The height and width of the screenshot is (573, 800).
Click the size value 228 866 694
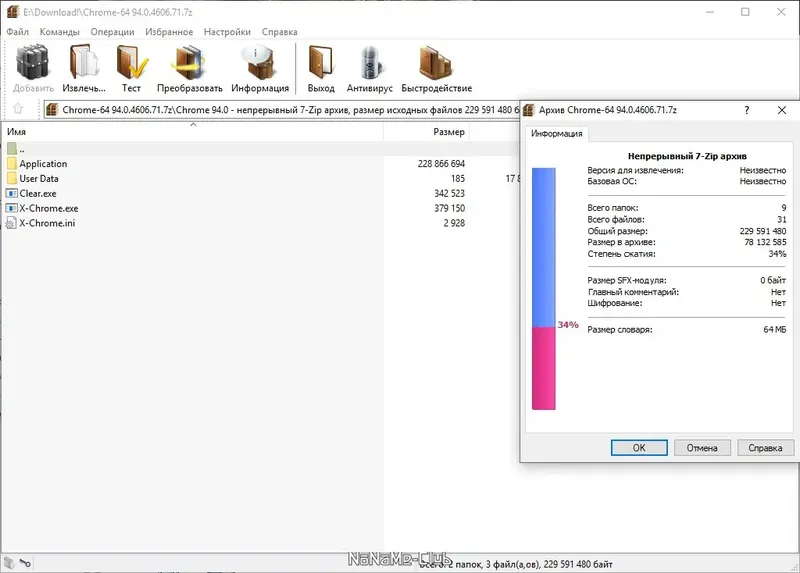[x=441, y=164]
